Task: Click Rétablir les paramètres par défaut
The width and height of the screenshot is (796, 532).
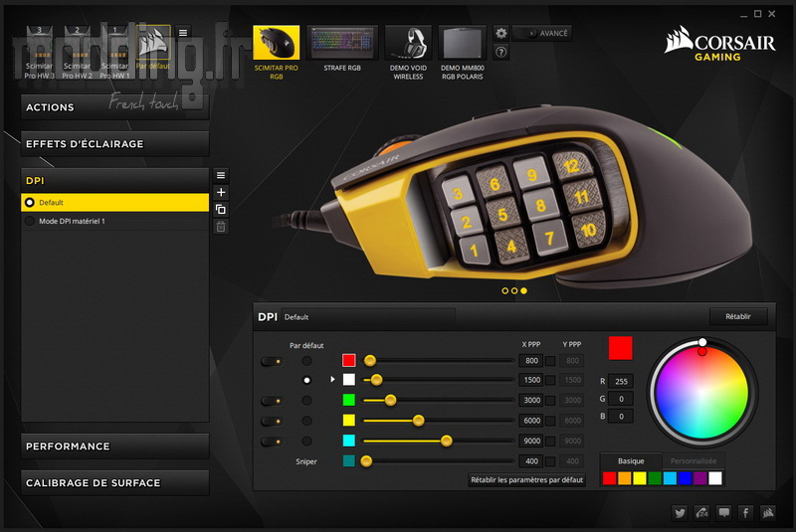Action: pos(527,479)
